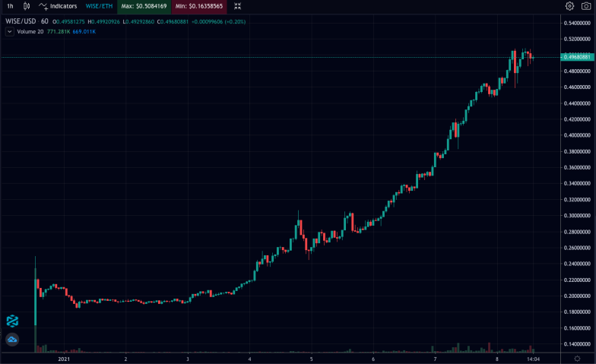Click the current price label 0.49680881
This screenshot has height=364, width=596.
coord(578,57)
